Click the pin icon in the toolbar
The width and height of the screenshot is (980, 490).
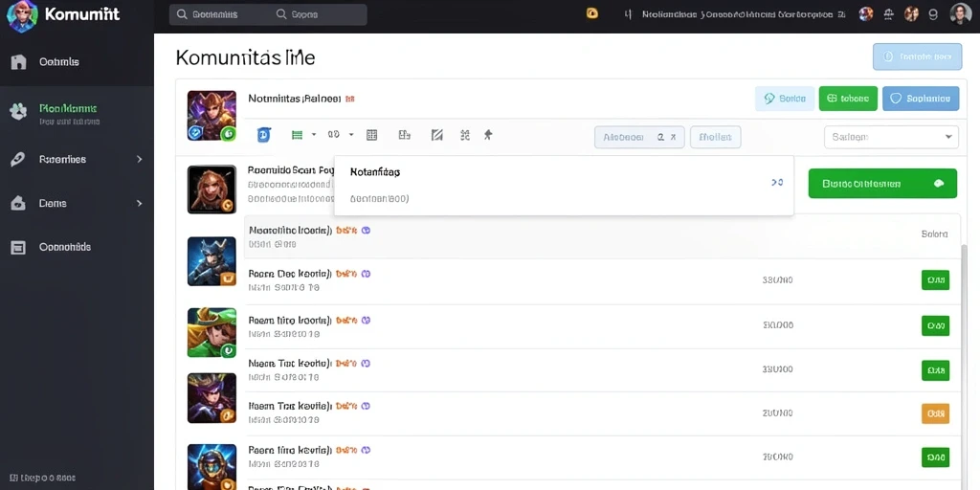(488, 134)
